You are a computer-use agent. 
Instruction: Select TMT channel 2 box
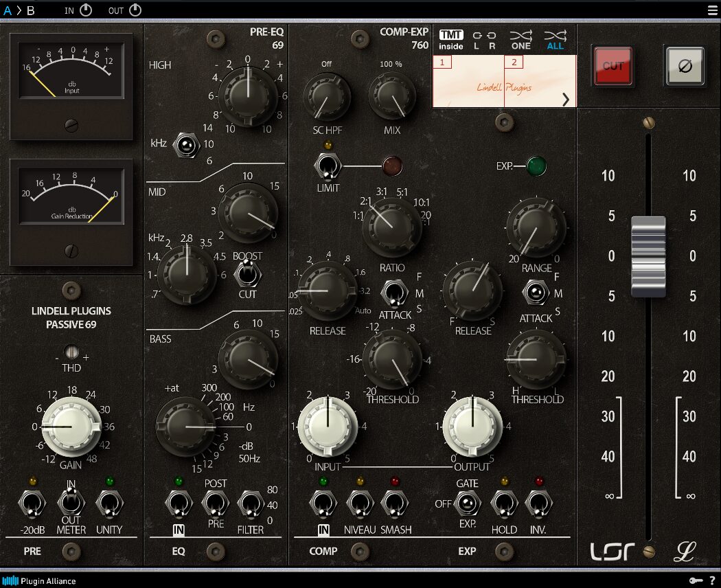coord(514,62)
